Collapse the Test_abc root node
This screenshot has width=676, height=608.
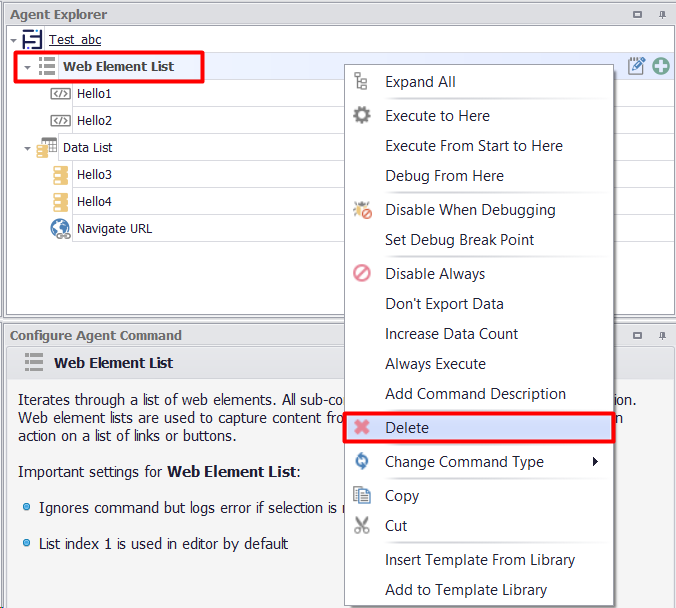point(13,41)
